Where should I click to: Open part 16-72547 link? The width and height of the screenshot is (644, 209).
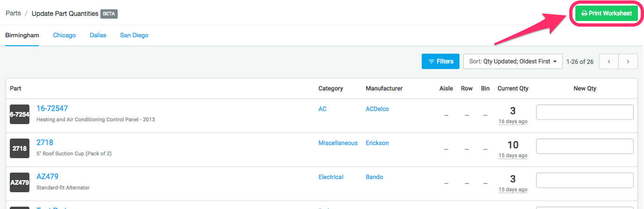[x=52, y=109]
